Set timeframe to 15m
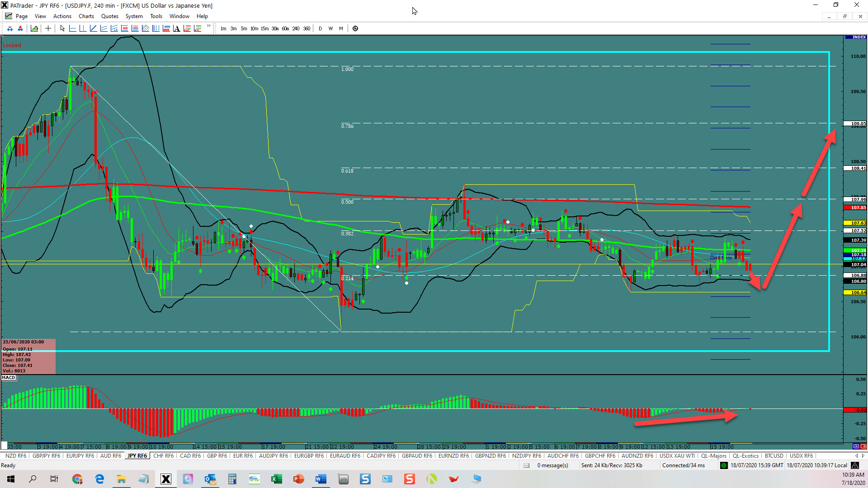The width and height of the screenshot is (868, 488). pos(264,28)
